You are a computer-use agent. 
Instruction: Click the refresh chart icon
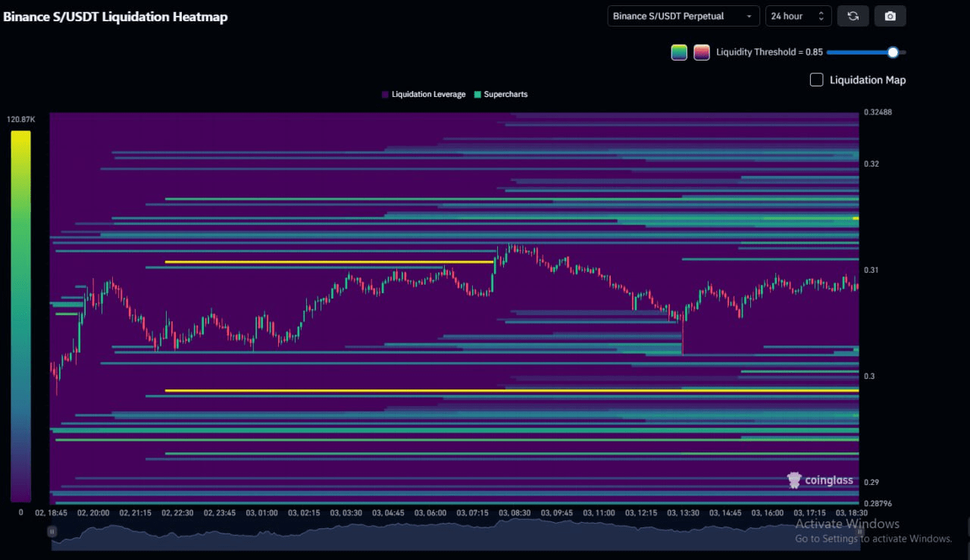(853, 16)
